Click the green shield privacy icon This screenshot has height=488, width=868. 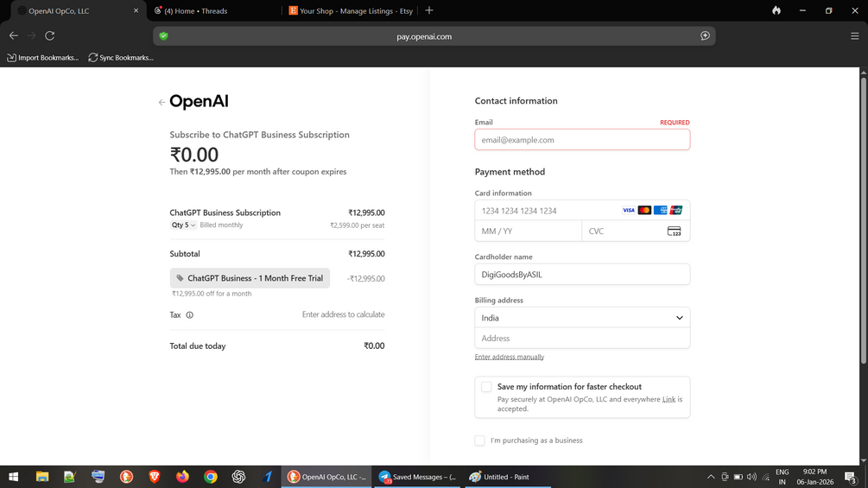click(163, 36)
